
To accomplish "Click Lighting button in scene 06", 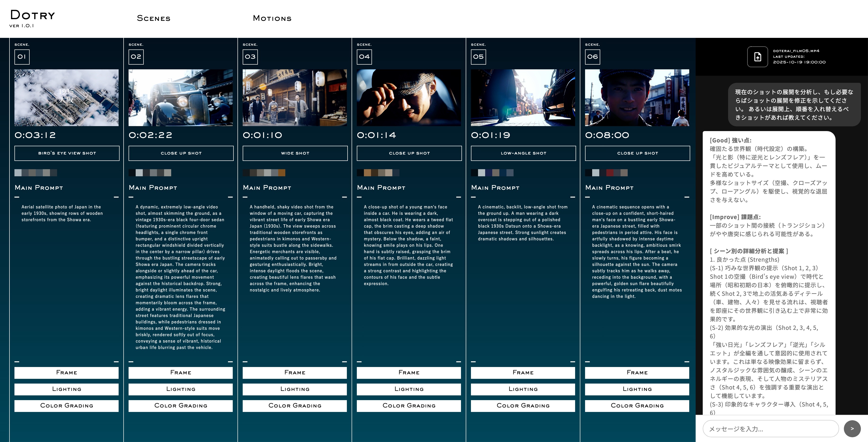I will 637,389.
